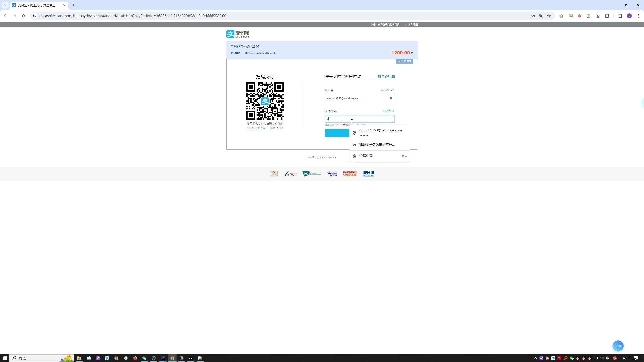The width and height of the screenshot is (644, 362).
Task: Toggle the browser side panel icon
Action: point(620,16)
